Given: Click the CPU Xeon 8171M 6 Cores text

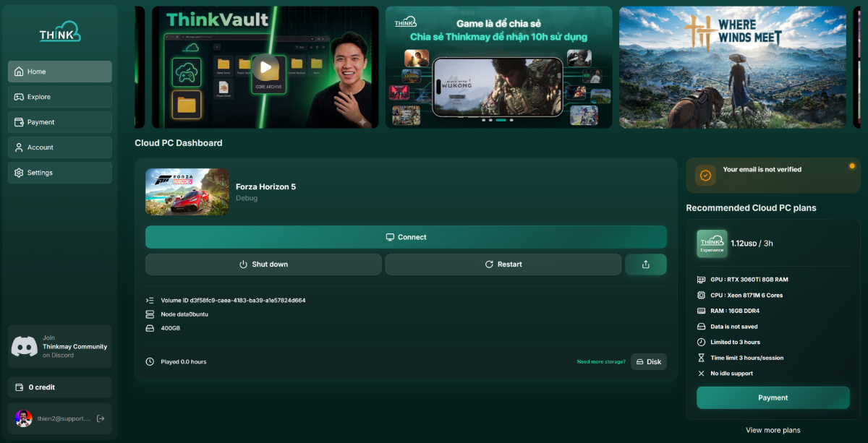Looking at the screenshot, I should pos(746,295).
